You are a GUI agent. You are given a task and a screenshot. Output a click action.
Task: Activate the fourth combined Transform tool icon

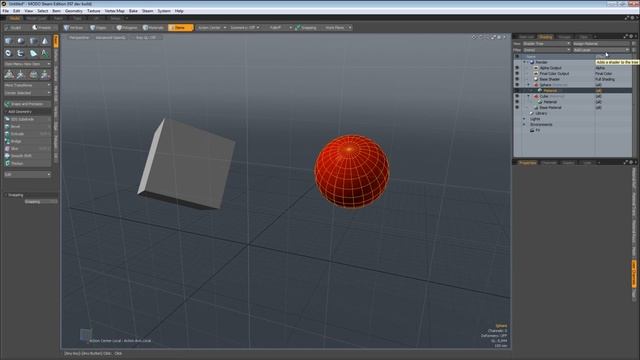[44, 74]
